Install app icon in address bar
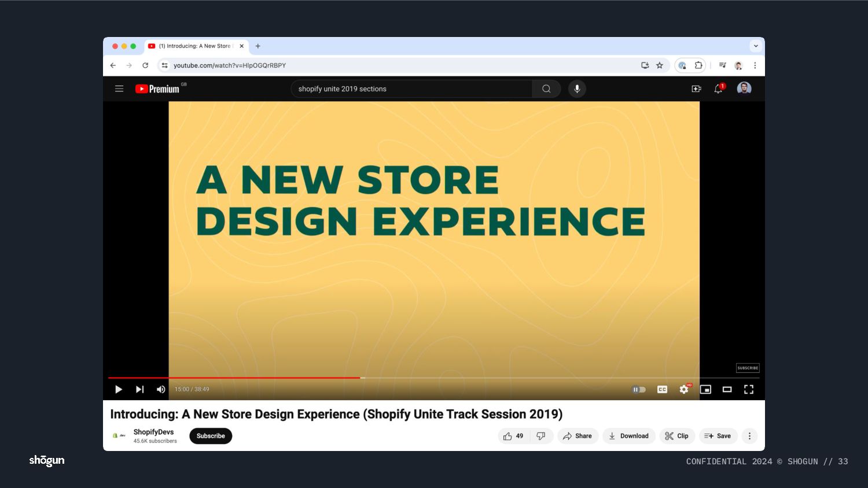Viewport: 868px width, 488px height. (x=645, y=65)
